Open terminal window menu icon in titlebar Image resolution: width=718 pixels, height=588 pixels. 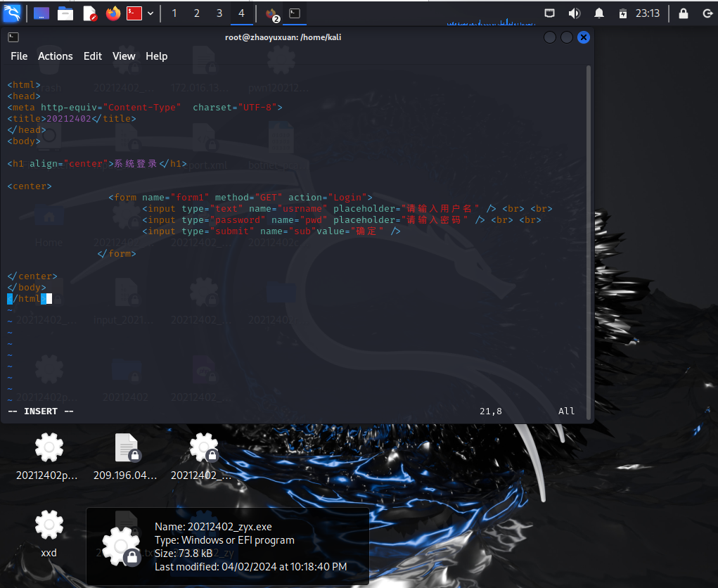pos(13,37)
